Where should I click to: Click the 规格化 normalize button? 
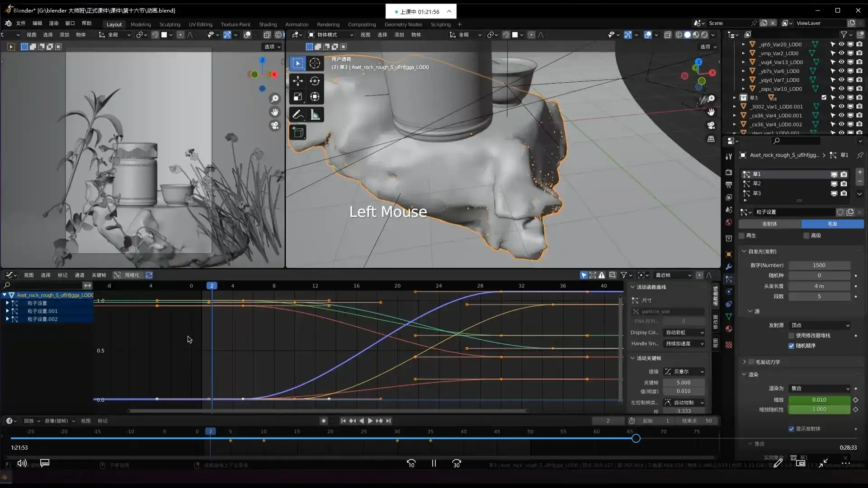[x=127, y=275]
